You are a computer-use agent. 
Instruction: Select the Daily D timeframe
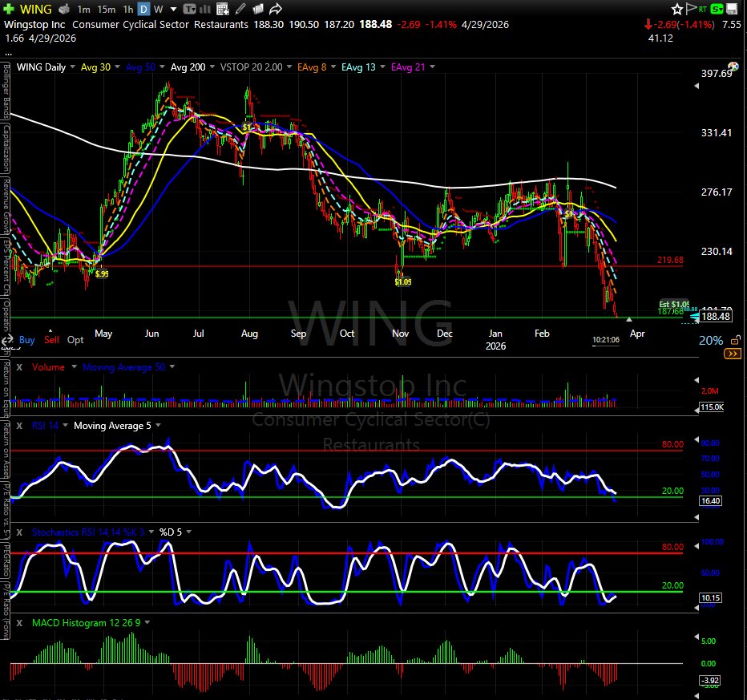click(143, 9)
